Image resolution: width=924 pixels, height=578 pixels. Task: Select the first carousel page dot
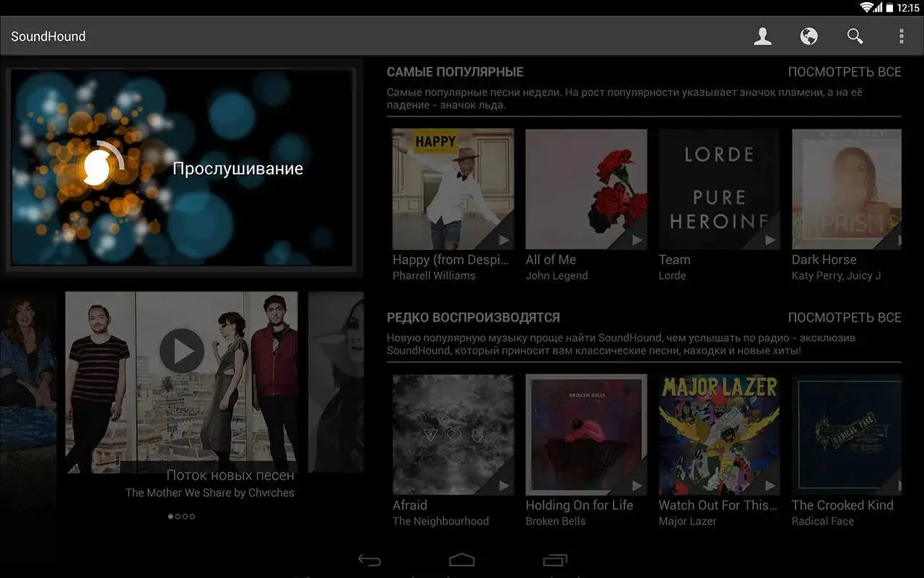click(x=170, y=517)
